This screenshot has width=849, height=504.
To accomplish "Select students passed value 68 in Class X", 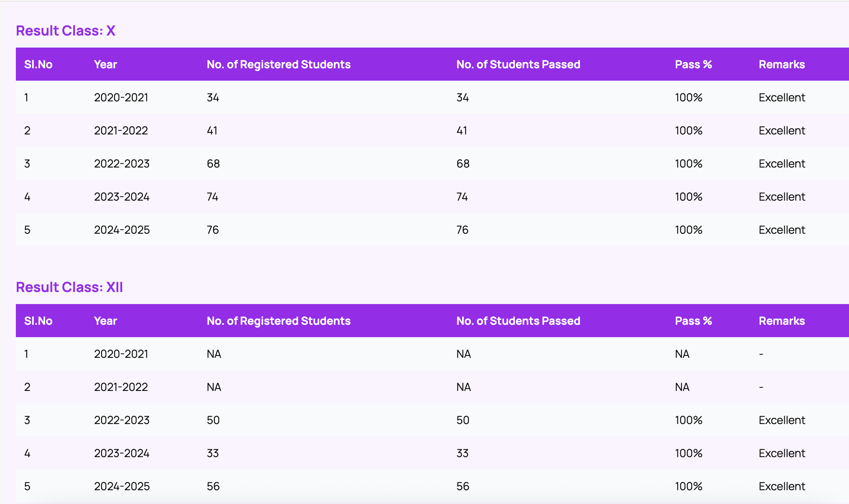I will (x=463, y=164).
